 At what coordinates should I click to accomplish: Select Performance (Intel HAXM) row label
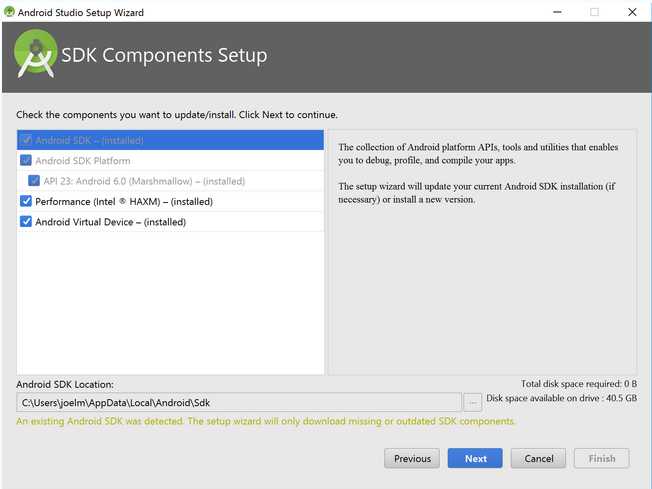[x=124, y=202]
